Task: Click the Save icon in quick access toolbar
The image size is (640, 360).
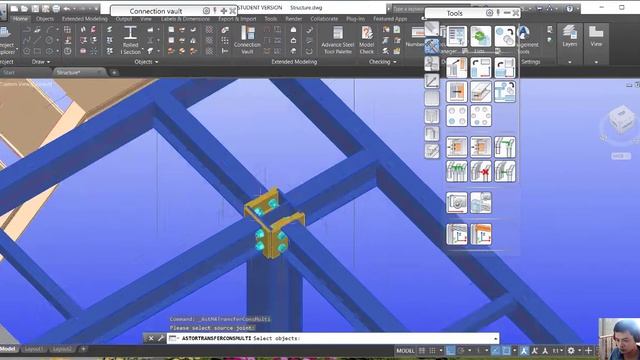Action: 35,9
